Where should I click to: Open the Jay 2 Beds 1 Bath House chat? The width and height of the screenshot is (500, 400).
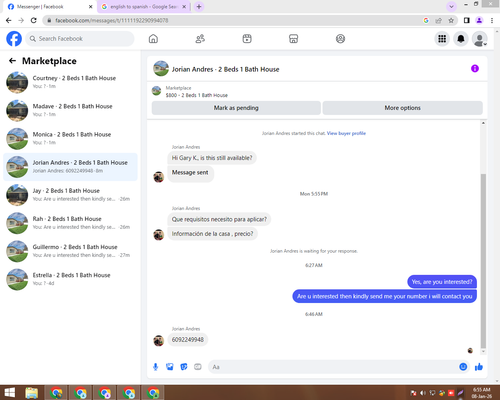[x=70, y=195]
